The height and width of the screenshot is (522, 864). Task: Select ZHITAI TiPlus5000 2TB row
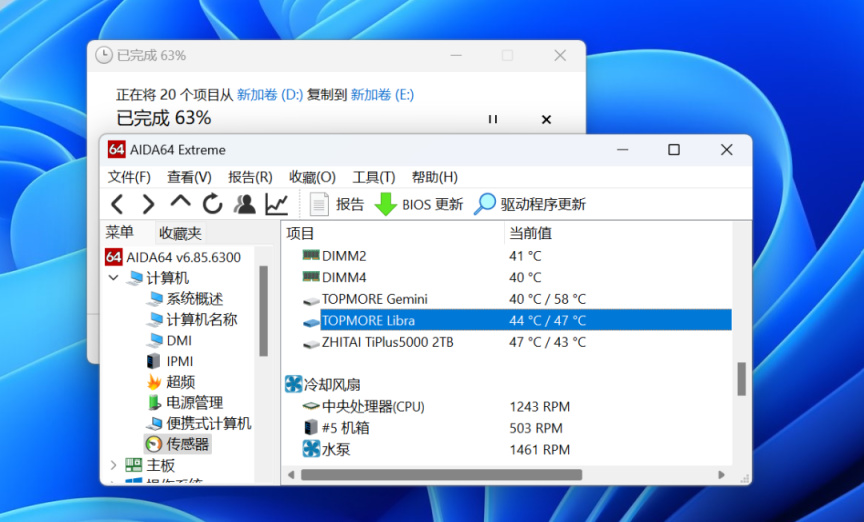[507, 342]
